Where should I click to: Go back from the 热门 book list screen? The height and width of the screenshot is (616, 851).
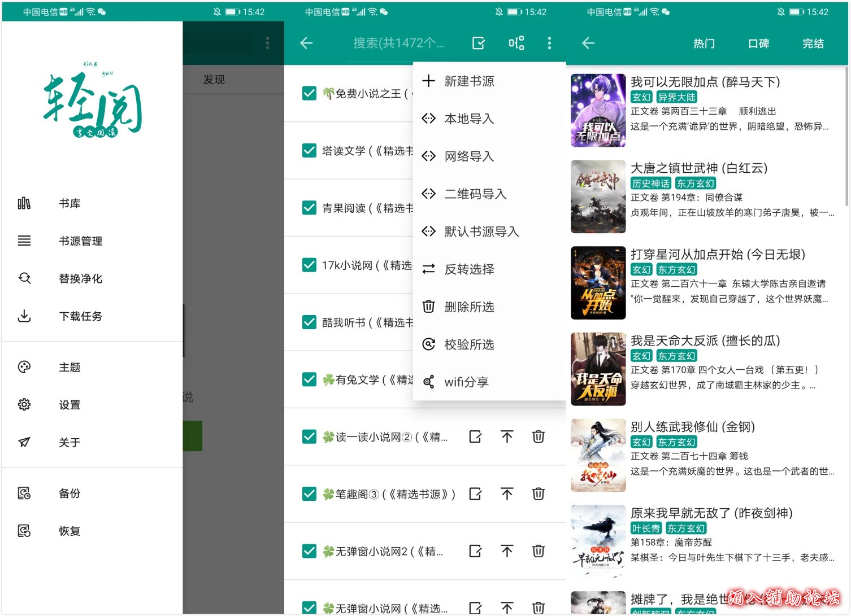point(588,43)
